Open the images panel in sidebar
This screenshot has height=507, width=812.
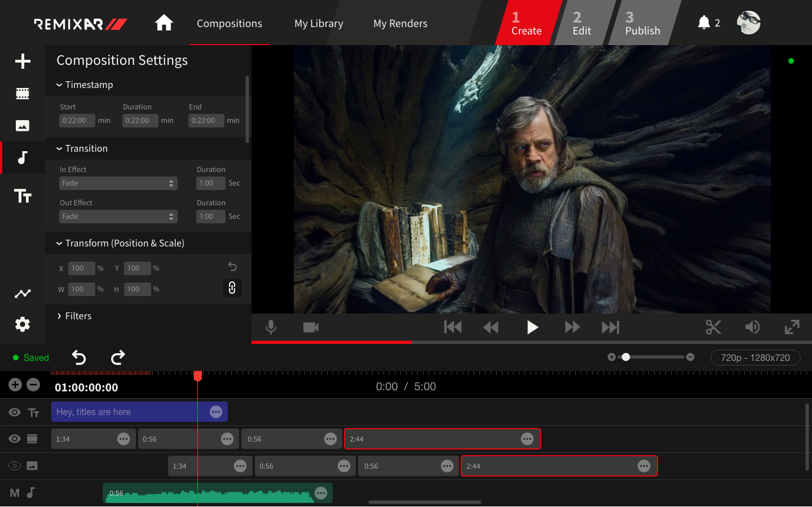[x=23, y=126]
